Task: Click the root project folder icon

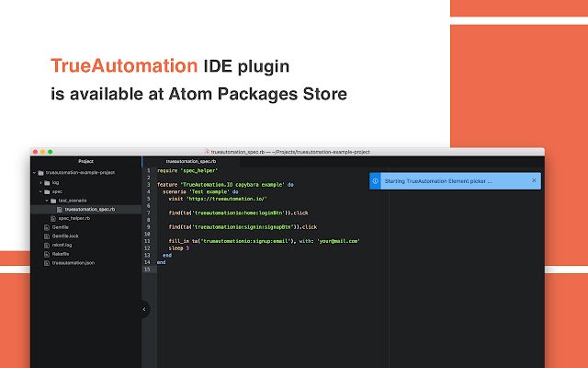Action: [40, 173]
